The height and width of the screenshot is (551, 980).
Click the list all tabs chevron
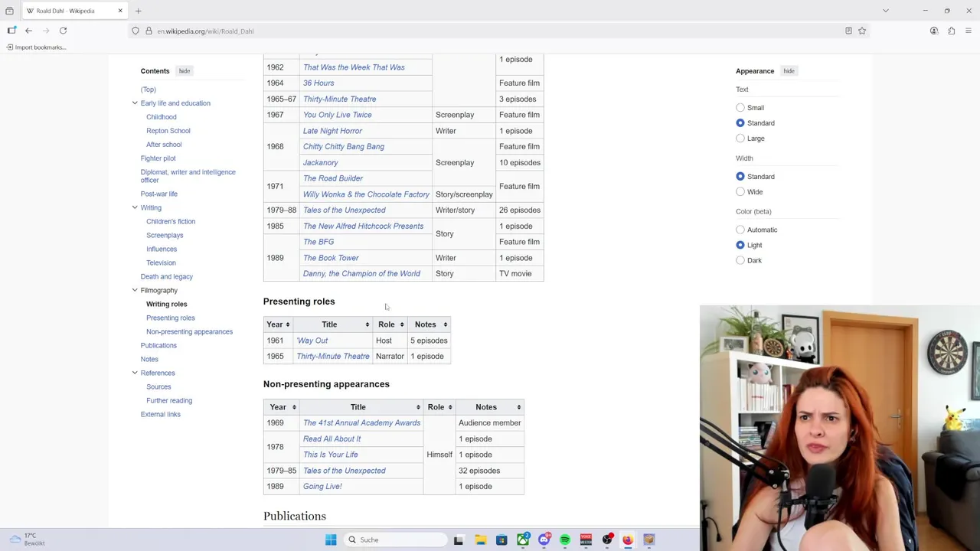tap(886, 11)
